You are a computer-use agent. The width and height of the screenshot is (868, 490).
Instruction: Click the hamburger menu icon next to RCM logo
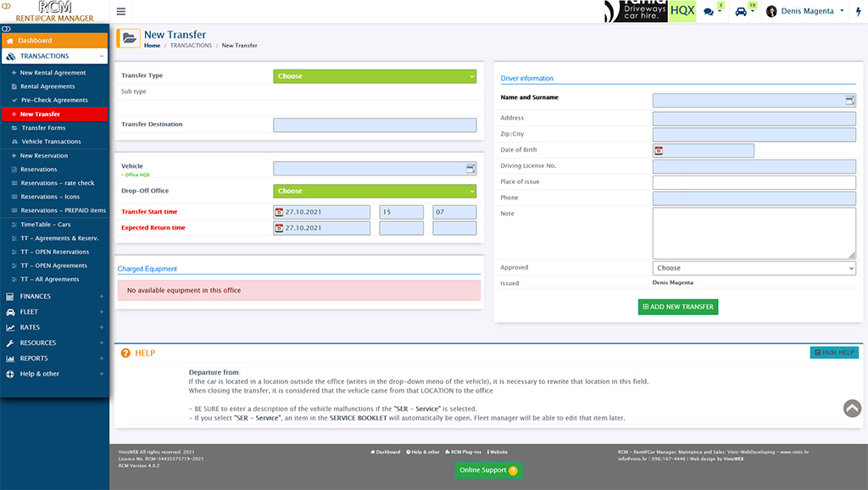[120, 11]
